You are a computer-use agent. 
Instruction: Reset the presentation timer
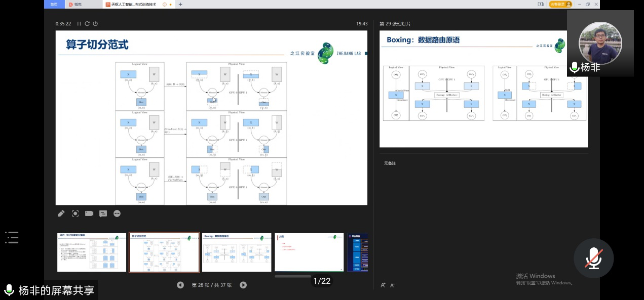87,24
